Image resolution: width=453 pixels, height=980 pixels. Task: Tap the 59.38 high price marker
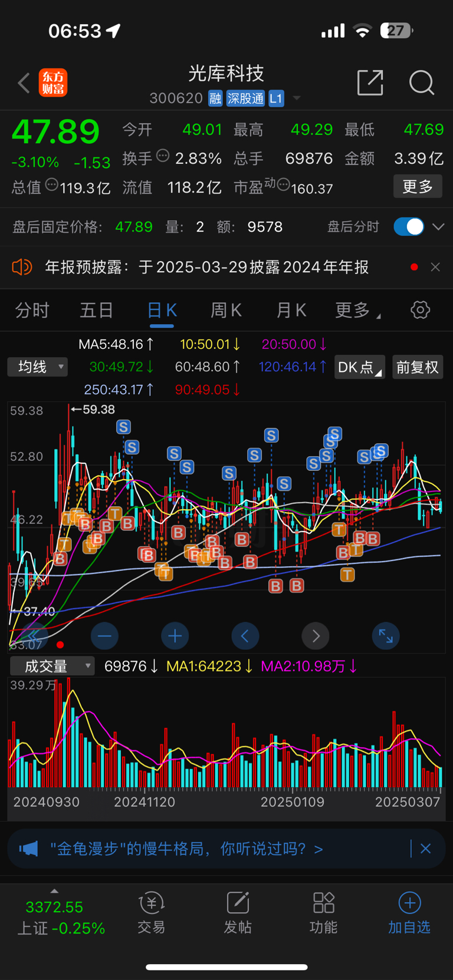(x=93, y=409)
